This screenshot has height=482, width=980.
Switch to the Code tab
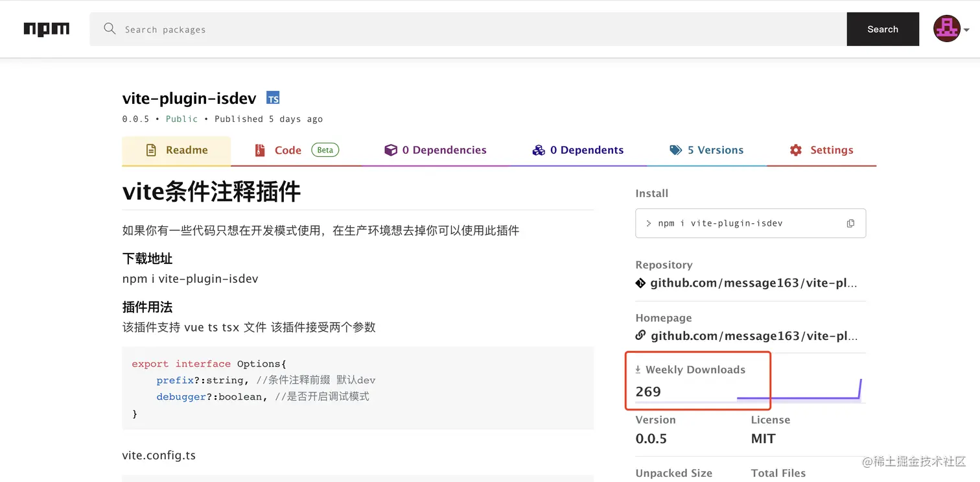(296, 151)
